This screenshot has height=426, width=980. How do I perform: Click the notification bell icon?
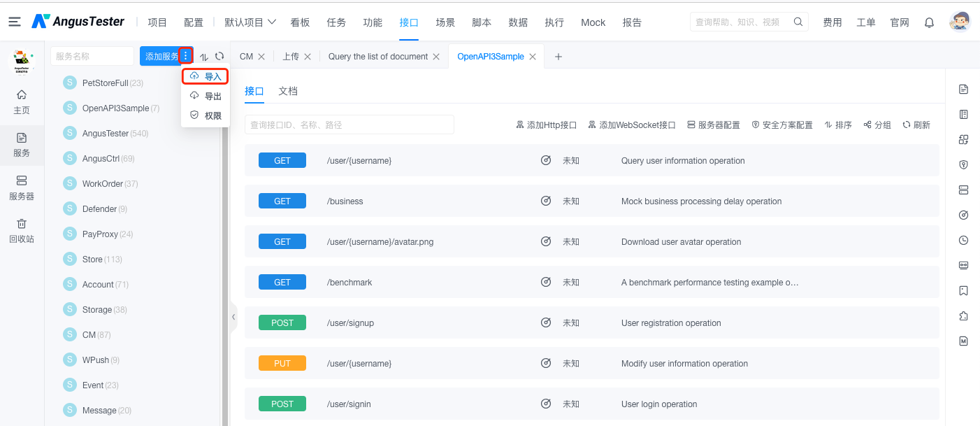[x=929, y=22]
